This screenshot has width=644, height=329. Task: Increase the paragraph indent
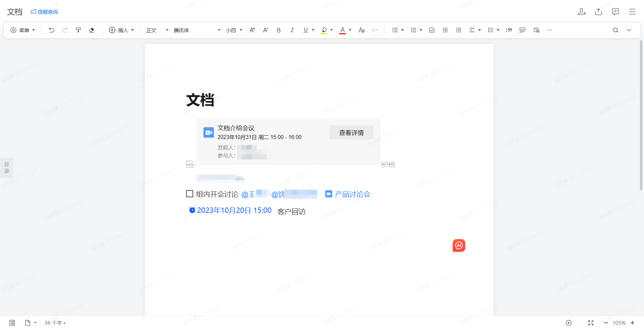pos(459,30)
